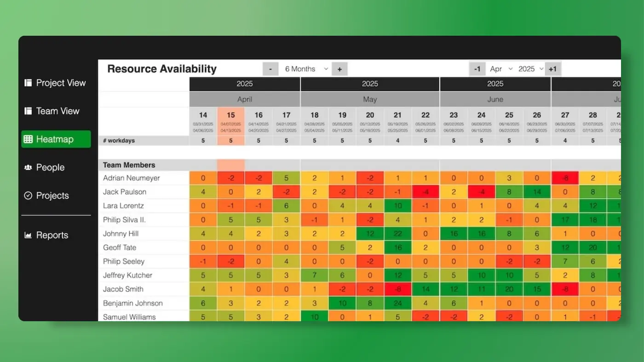Click the People group icon
644x362 pixels.
29,167
